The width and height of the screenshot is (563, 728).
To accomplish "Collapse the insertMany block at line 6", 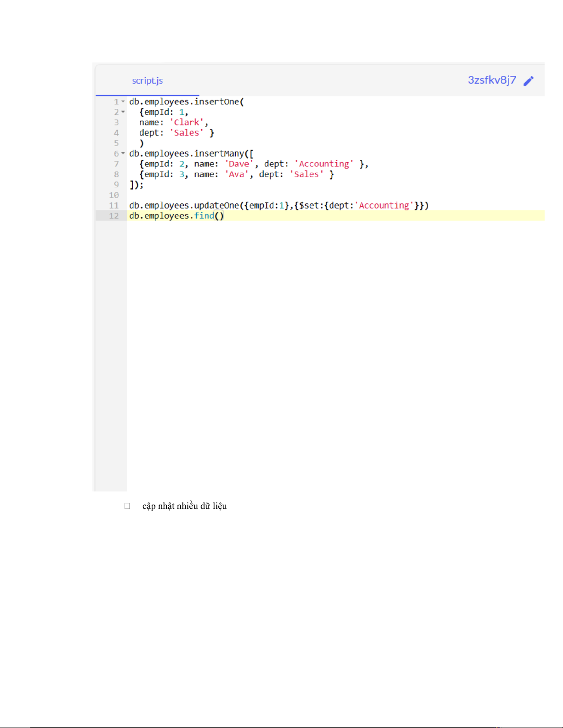I will click(123, 153).
